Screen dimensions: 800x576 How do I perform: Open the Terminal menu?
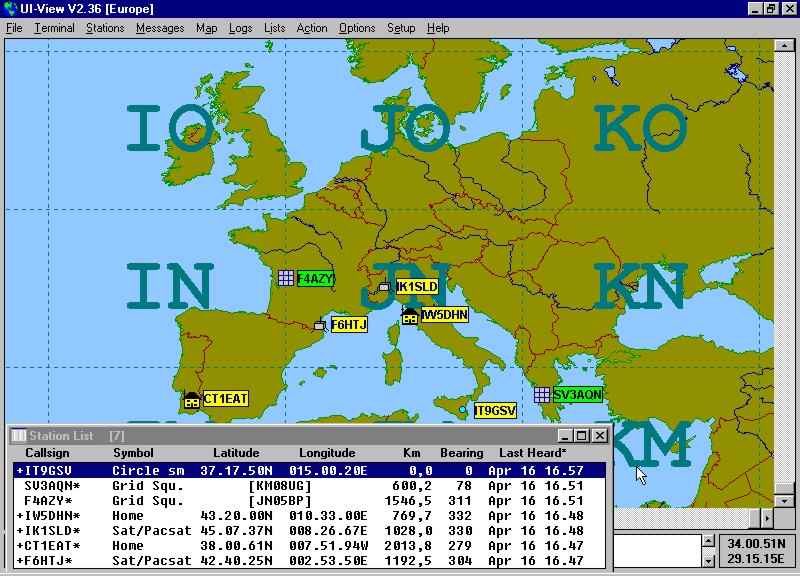(x=54, y=28)
